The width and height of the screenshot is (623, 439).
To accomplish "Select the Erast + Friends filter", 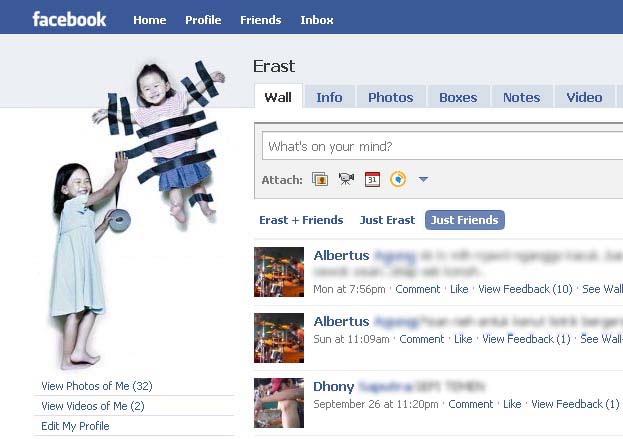I will [301, 220].
